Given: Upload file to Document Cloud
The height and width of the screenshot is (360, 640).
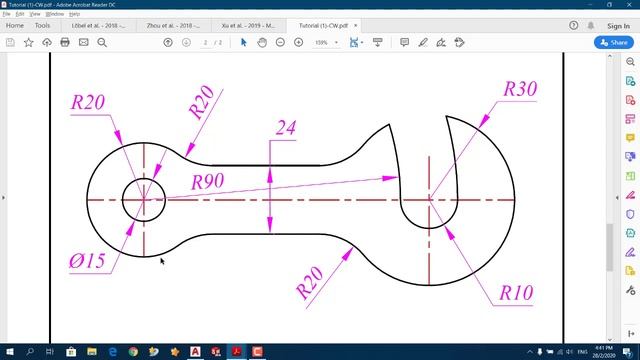Looking at the screenshot, I should [47, 42].
